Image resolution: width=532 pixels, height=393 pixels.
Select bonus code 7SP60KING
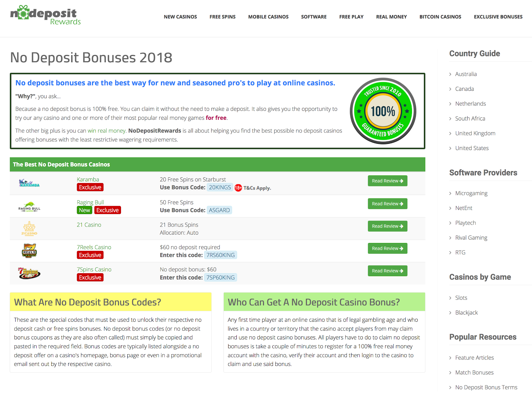tap(220, 278)
